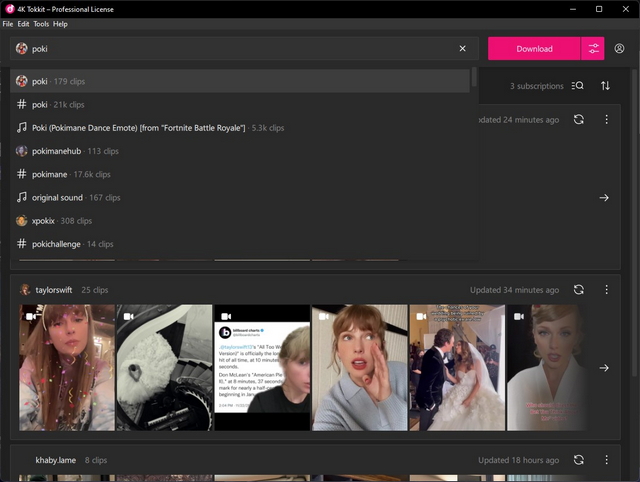Viewport: 640px width, 482px height.
Task: Open the search subscriptions icon
Action: coord(578,86)
